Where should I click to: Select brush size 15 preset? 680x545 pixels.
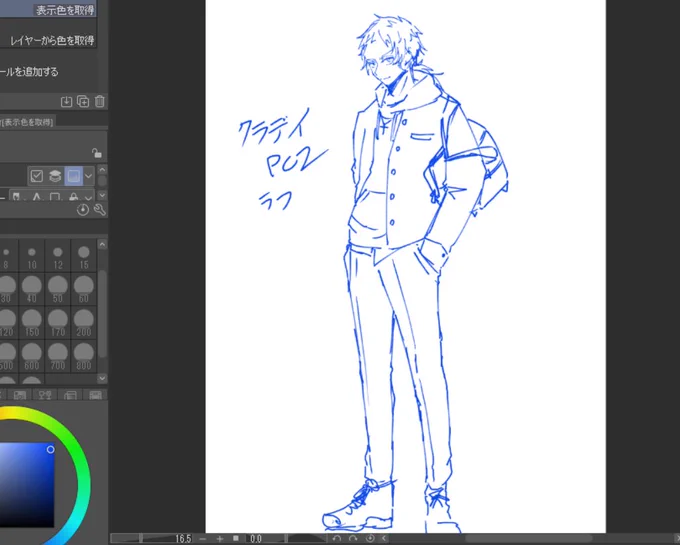84,256
